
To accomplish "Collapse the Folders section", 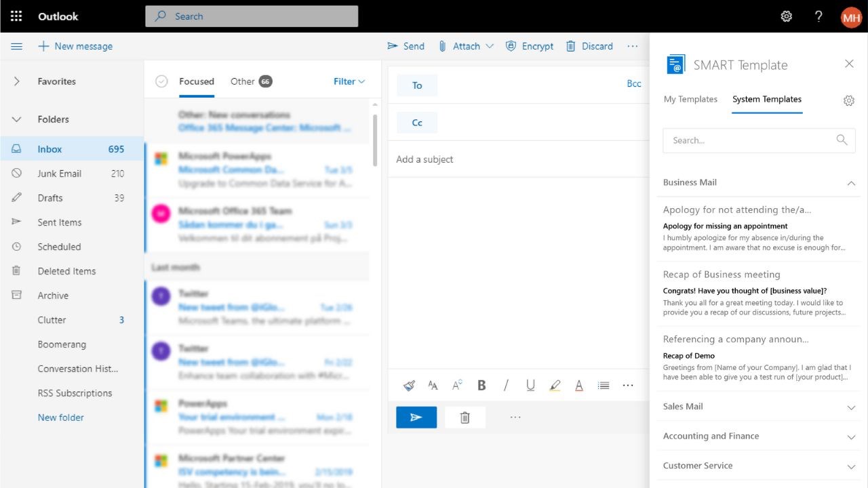I will (17, 119).
